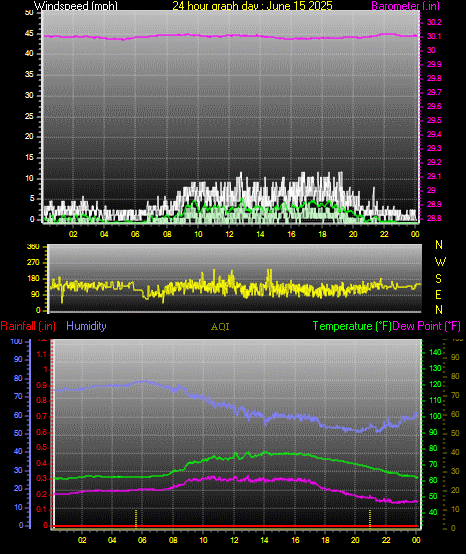
Task: Click hour label "04" under the humidity chart
Action: pos(112,540)
